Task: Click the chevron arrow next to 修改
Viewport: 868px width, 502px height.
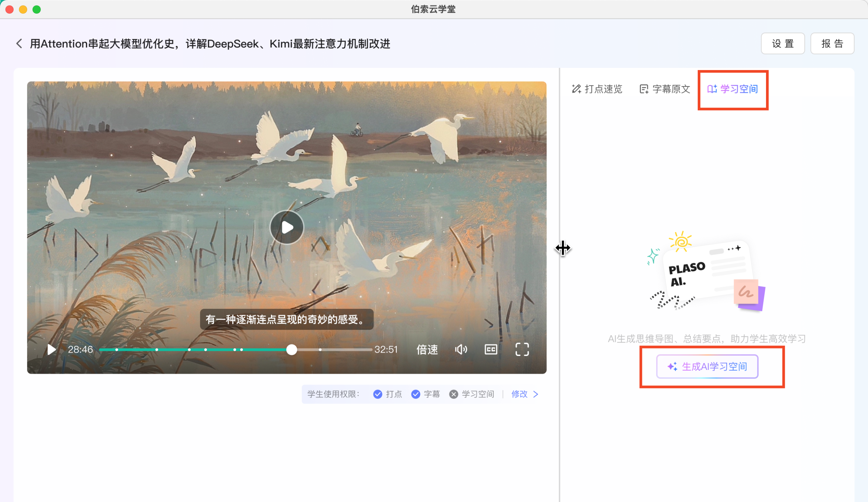Action: pos(536,394)
